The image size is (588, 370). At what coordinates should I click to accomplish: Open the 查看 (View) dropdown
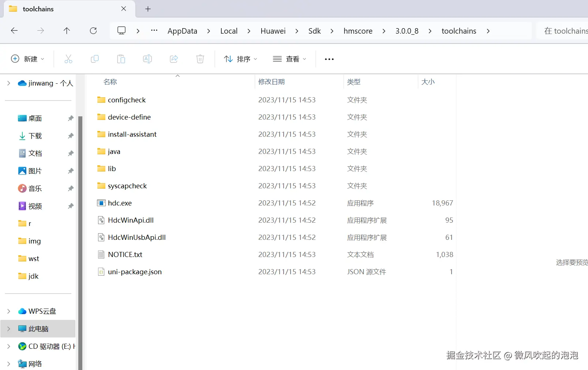289,59
